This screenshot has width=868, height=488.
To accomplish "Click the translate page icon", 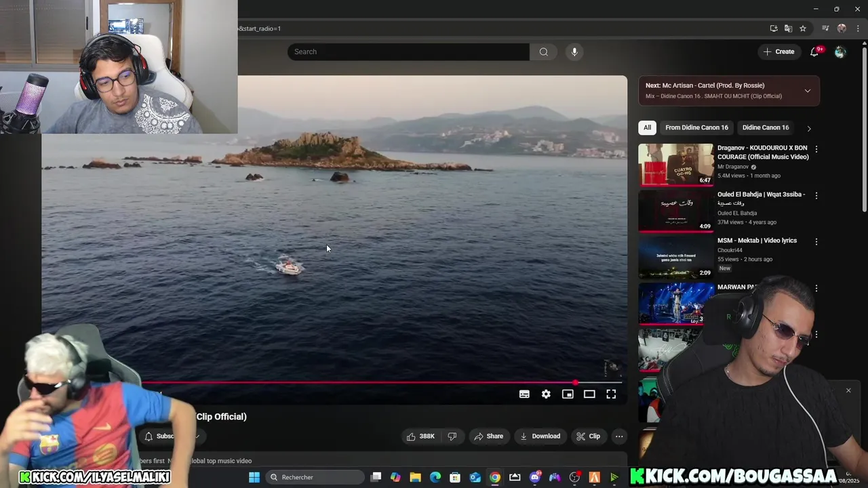I will tap(788, 28).
